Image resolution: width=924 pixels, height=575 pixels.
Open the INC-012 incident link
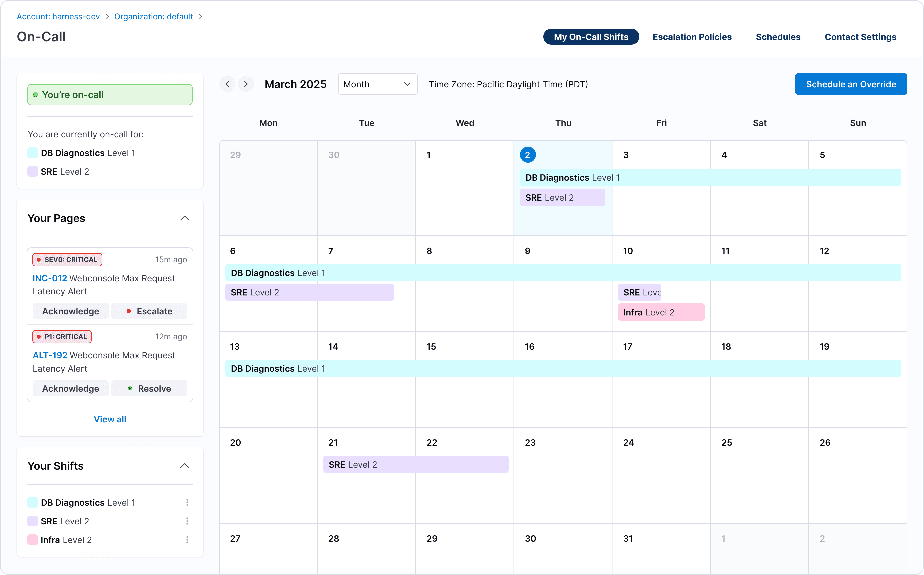50,278
